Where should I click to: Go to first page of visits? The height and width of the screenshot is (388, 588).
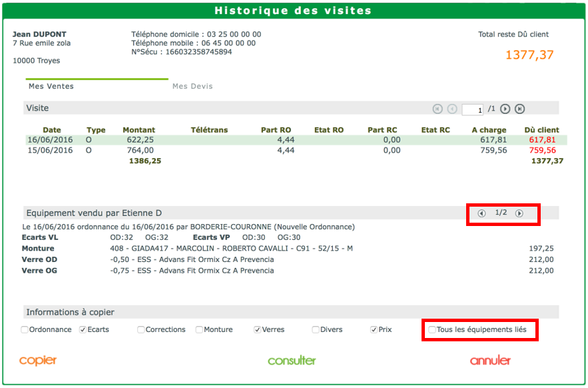(438, 109)
